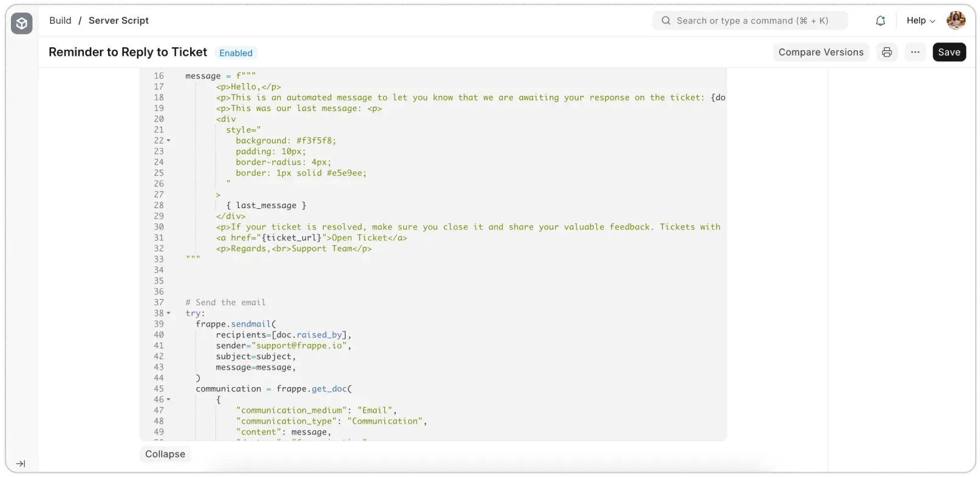980x477 pixels.
Task: Open the Help dropdown menu
Action: click(x=920, y=21)
